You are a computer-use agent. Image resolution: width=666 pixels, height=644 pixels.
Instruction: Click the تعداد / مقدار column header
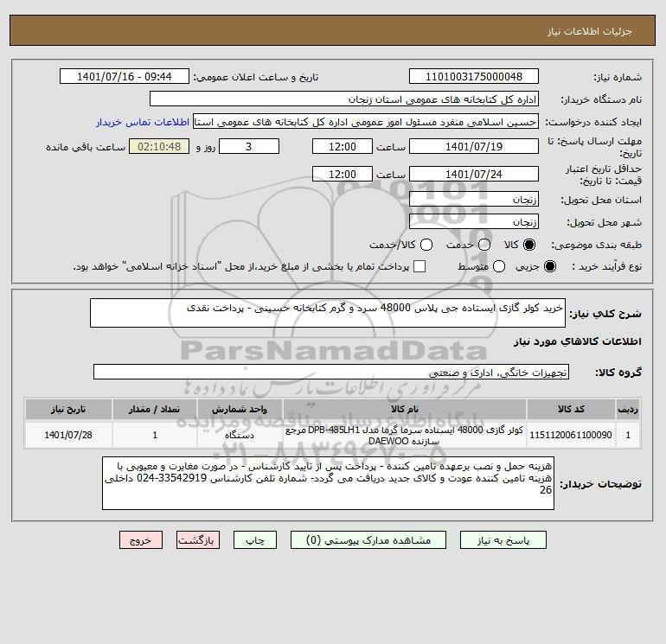click(x=155, y=409)
